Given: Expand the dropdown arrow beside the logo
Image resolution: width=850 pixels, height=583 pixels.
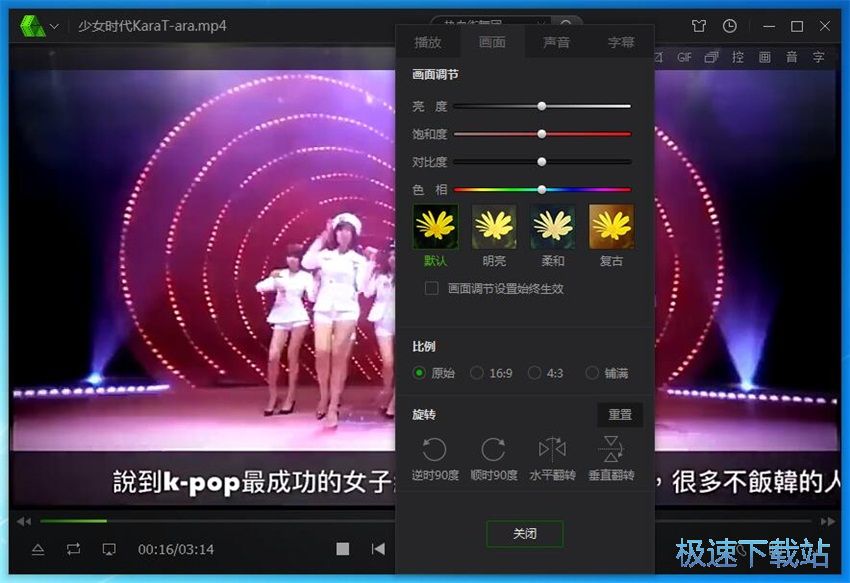Looking at the screenshot, I should point(54,26).
